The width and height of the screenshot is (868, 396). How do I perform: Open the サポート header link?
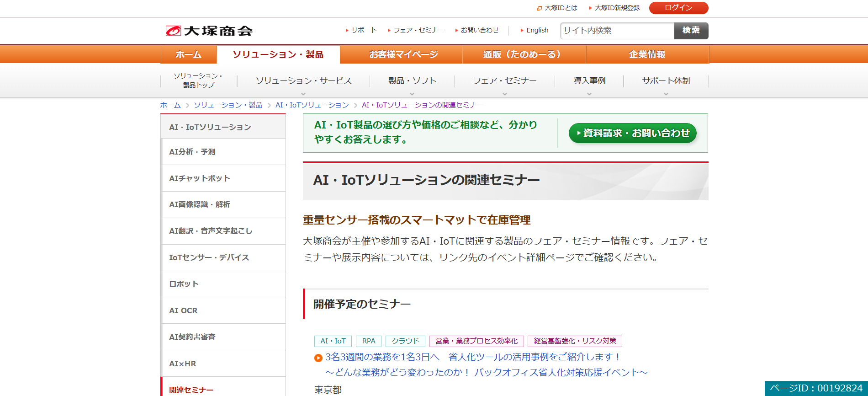(361, 30)
